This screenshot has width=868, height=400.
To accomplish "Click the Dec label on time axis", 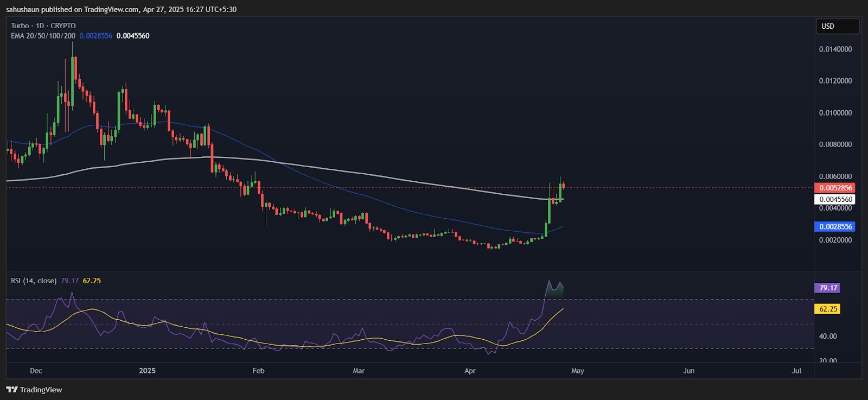I will tap(36, 371).
